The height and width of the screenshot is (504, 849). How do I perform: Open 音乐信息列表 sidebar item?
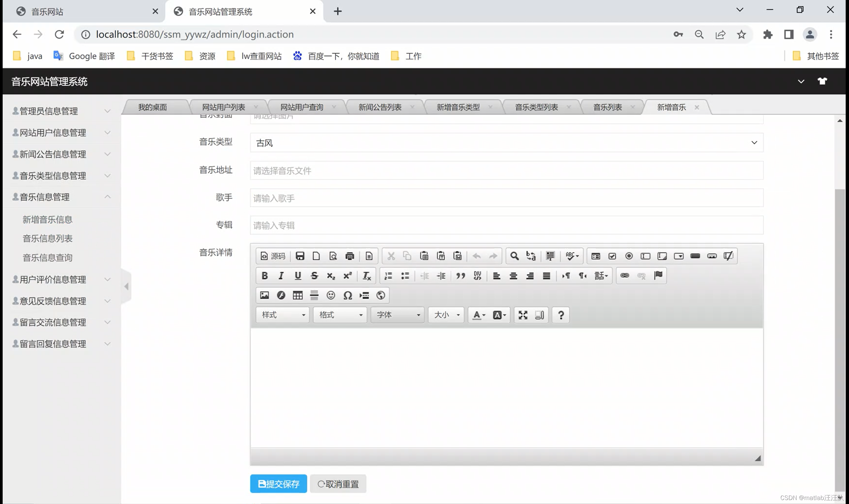point(47,238)
